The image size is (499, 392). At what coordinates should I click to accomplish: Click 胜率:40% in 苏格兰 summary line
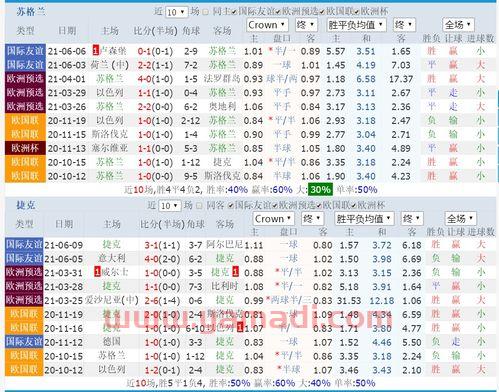227,190
